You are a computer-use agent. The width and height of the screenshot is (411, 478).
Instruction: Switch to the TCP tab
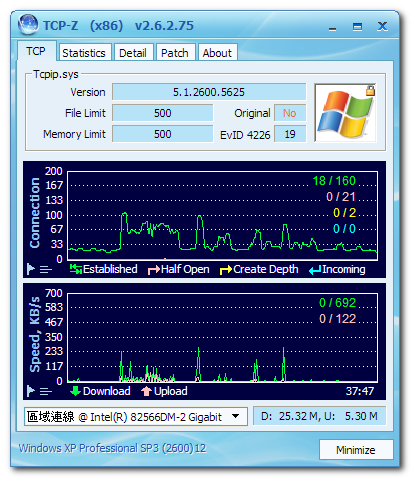36,51
